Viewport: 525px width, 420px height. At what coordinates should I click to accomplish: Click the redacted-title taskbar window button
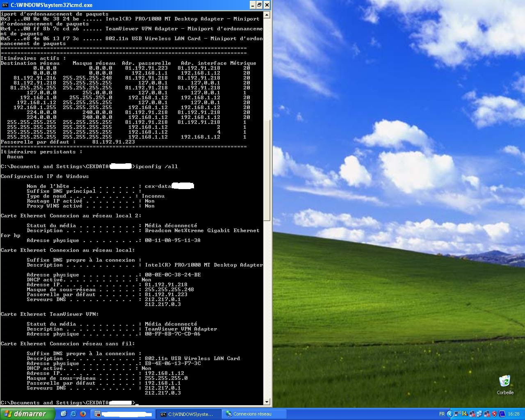(123, 414)
